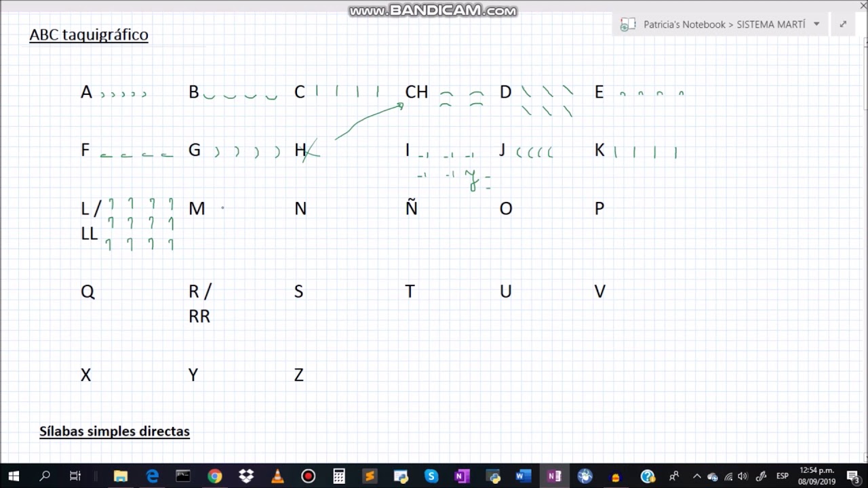Open the OneDrive cloud tray icon
Screen dimensions: 868x488
(x=712, y=477)
